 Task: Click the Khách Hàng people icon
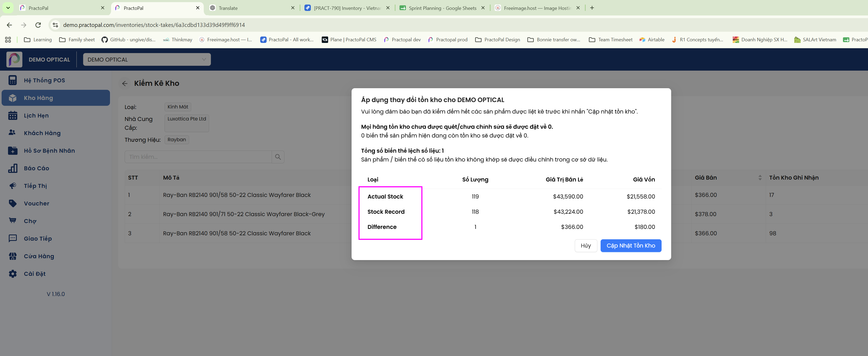[13, 133]
